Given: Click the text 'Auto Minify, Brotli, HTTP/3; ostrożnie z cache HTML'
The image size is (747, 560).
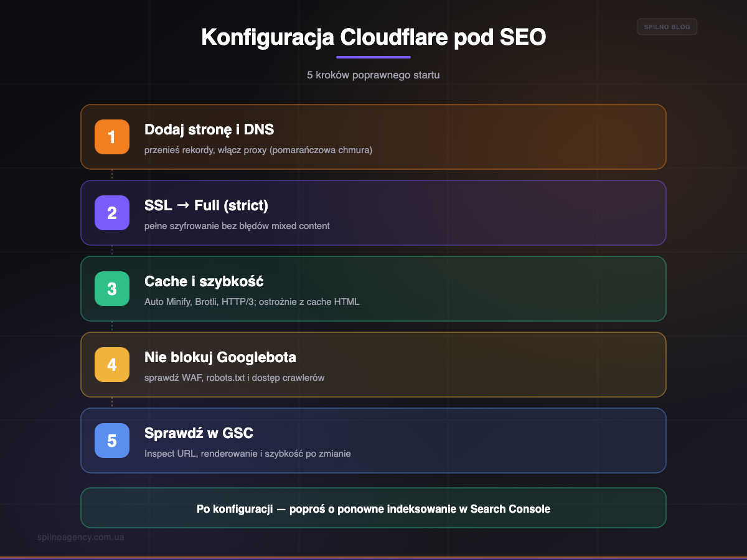Looking at the screenshot, I should click(x=252, y=302).
